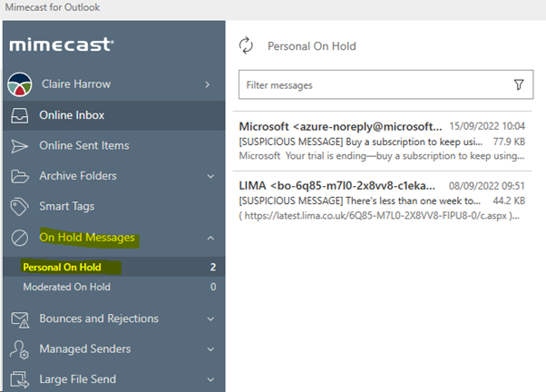The width and height of the screenshot is (546, 392).
Task: Click the Online Inbox tray icon
Action: pos(20,115)
